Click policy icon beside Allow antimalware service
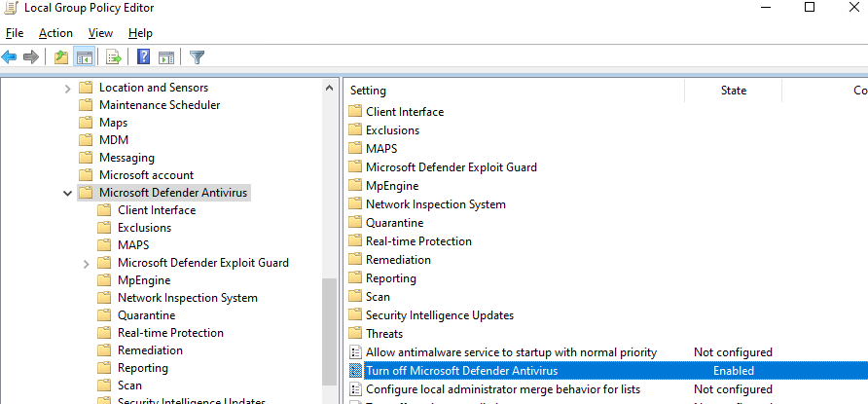 click(x=354, y=352)
